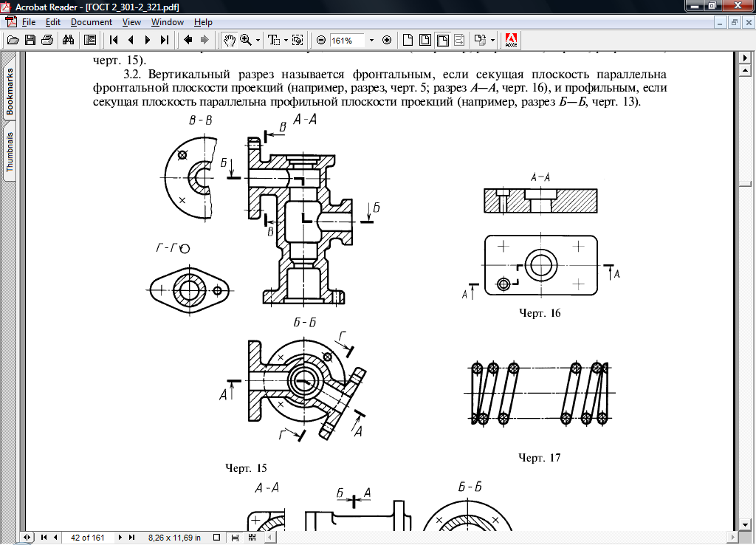This screenshot has height=545, width=756.
Task: Expand the rotate view dropdown arrow
Action: tap(492, 41)
